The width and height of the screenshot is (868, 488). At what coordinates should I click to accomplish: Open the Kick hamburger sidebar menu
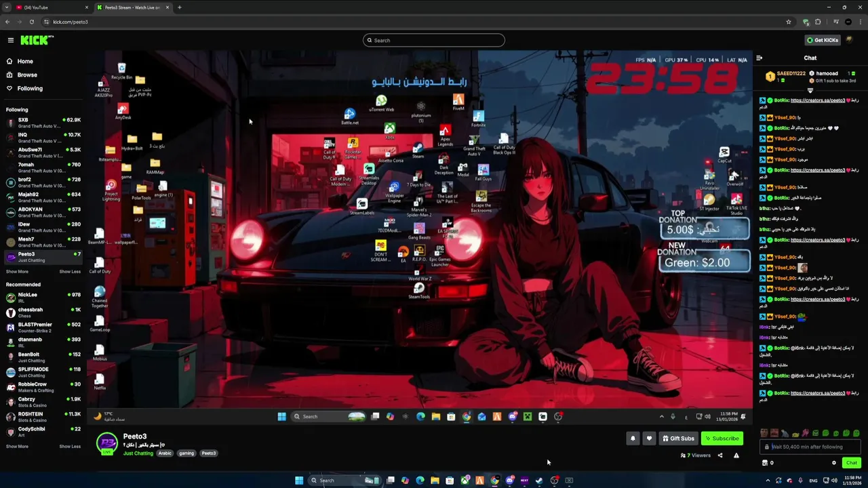11,40
